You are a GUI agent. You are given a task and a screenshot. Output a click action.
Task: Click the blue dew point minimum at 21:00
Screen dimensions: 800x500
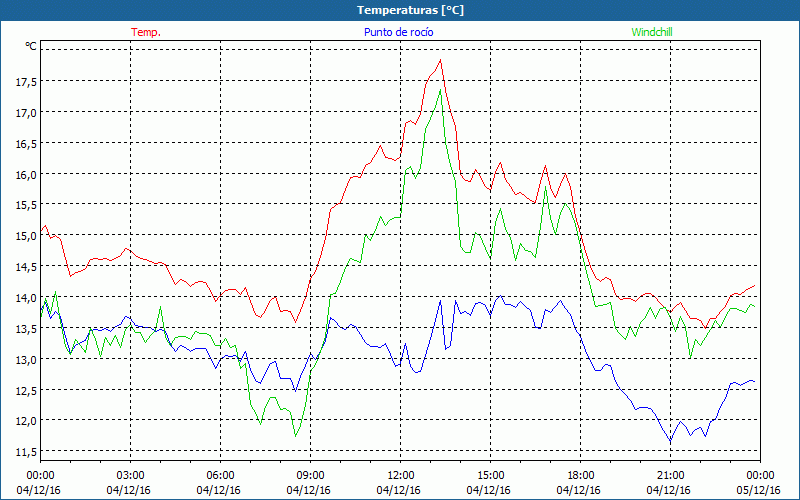pyautogui.click(x=670, y=441)
